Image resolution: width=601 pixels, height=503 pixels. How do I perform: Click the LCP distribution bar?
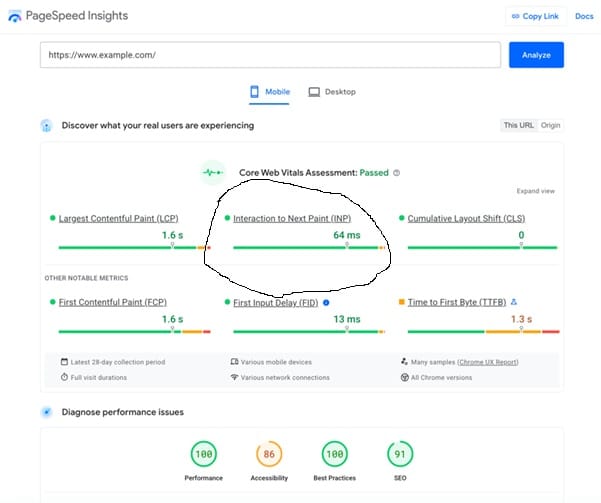(135, 248)
